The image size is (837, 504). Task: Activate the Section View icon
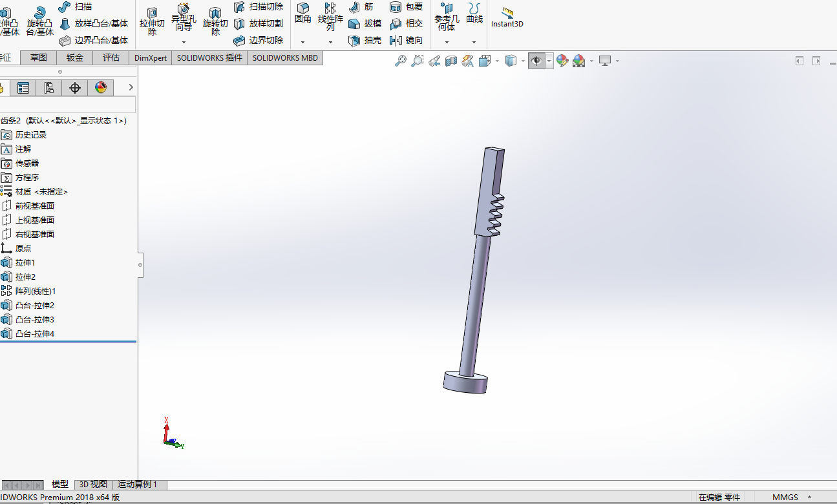[451, 61]
